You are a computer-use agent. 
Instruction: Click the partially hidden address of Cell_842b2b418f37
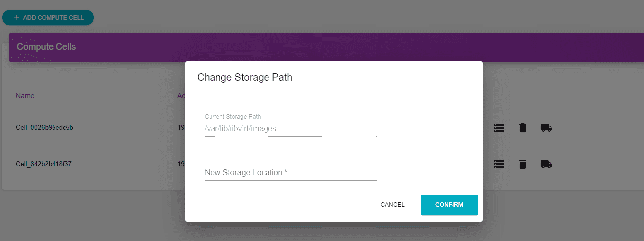(x=181, y=164)
